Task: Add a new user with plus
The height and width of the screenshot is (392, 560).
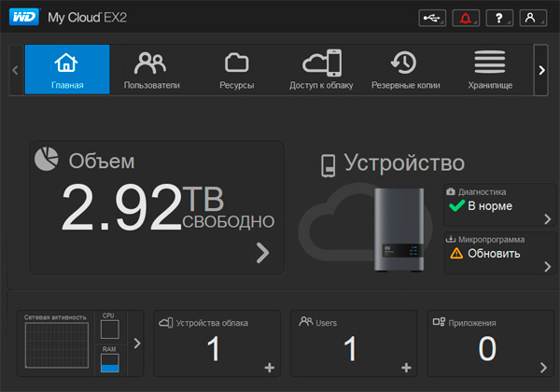Action: 406,367
